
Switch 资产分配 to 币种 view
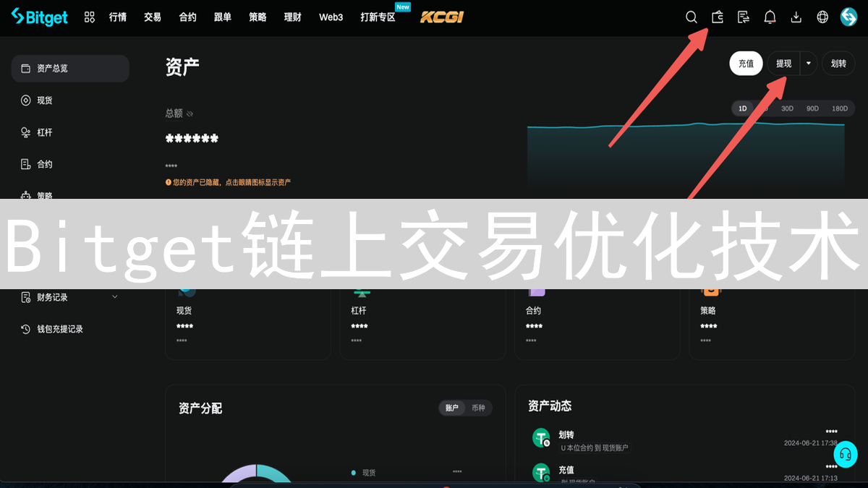[479, 408]
